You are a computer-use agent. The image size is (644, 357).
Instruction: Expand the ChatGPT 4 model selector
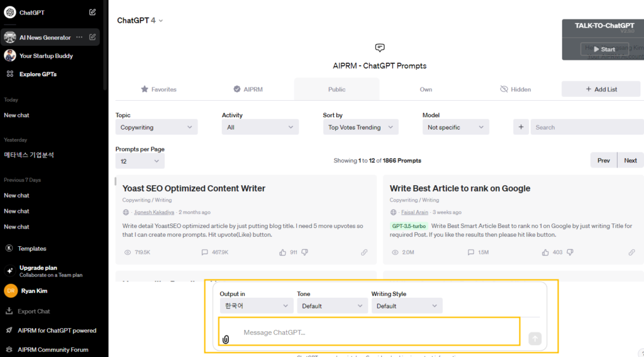pyautogui.click(x=140, y=20)
